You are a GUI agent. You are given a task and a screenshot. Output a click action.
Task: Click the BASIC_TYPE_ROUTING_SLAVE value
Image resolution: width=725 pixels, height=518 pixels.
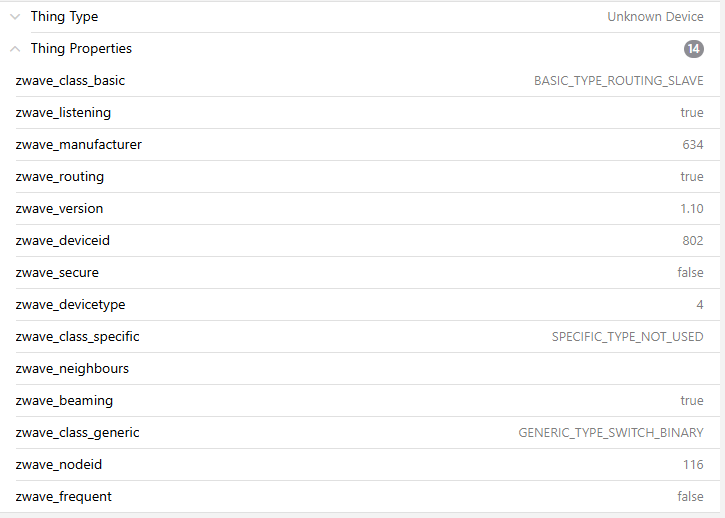(618, 81)
